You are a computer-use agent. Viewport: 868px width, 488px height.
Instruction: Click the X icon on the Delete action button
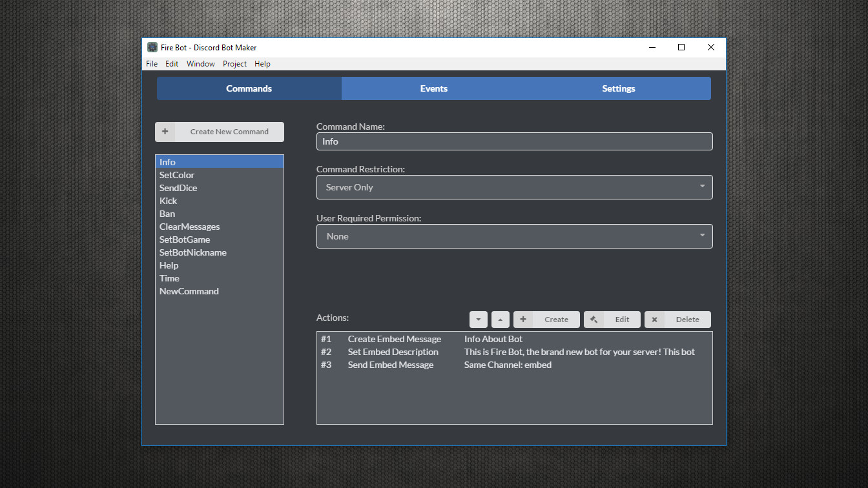(x=654, y=319)
